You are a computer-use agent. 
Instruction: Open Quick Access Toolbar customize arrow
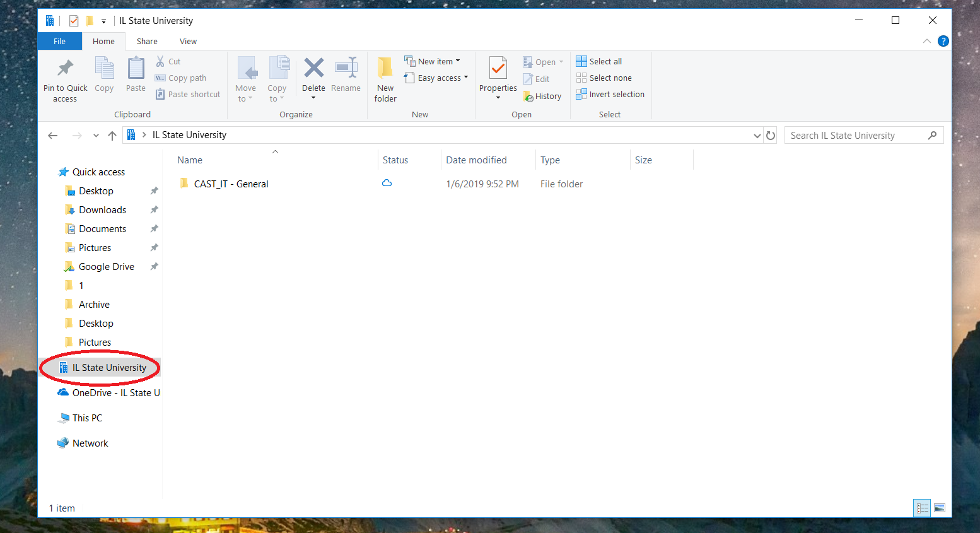click(x=104, y=21)
